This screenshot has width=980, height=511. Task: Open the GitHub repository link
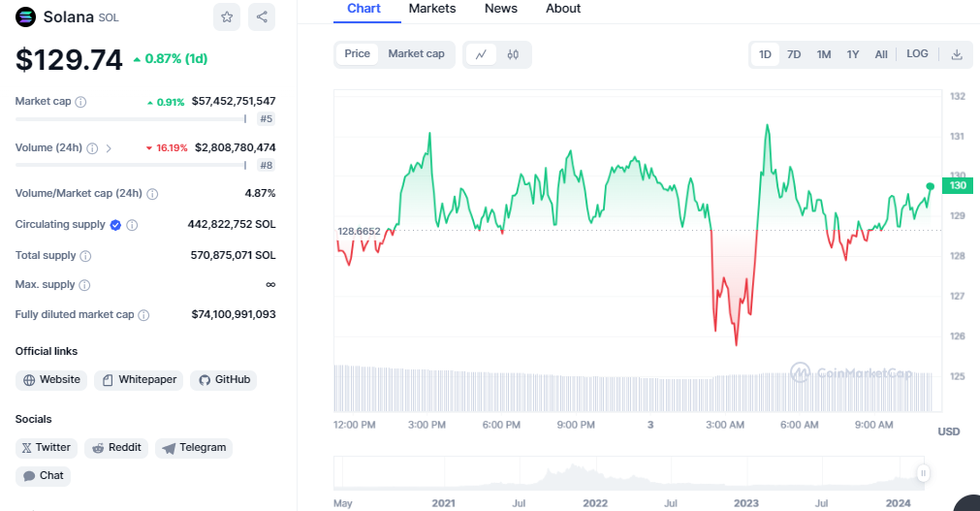tap(224, 380)
